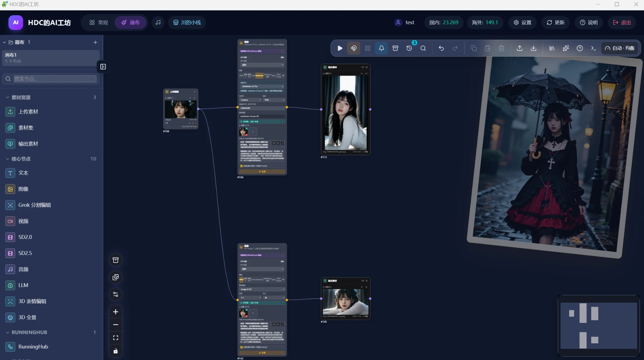Open the history clock with badge 3

(409, 48)
